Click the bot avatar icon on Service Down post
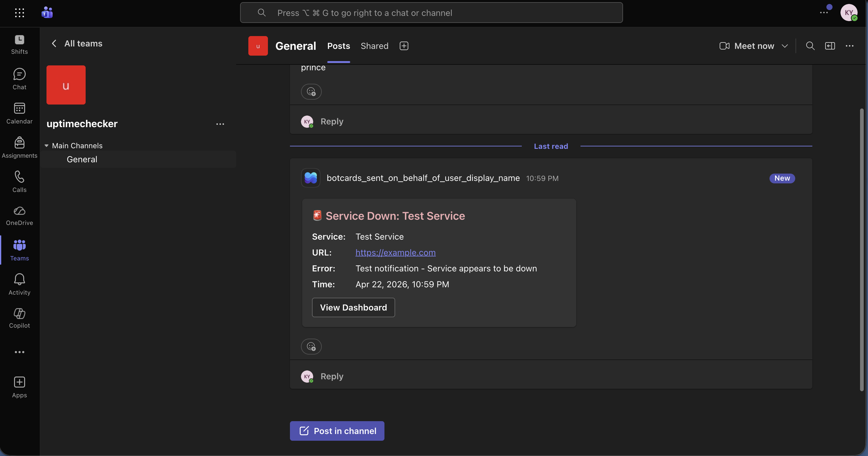868x456 pixels. [311, 178]
